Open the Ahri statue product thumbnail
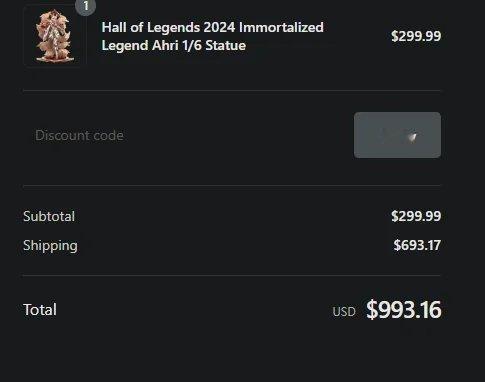 (x=55, y=36)
